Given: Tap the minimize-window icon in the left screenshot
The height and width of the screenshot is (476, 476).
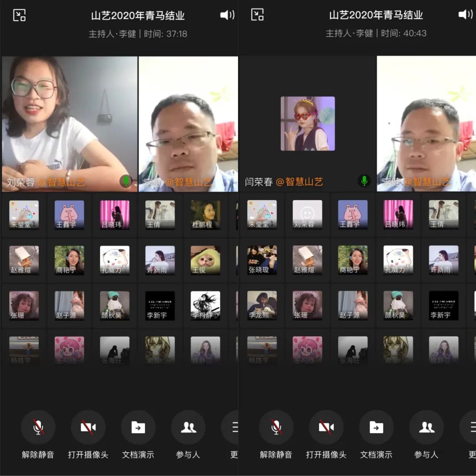Looking at the screenshot, I should (19, 15).
